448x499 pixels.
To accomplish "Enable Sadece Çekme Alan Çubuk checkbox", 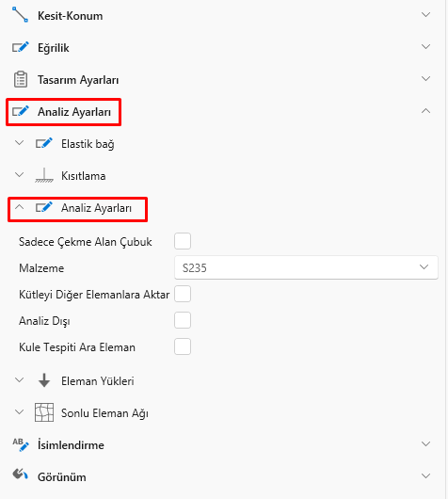I will pyautogui.click(x=183, y=241).
